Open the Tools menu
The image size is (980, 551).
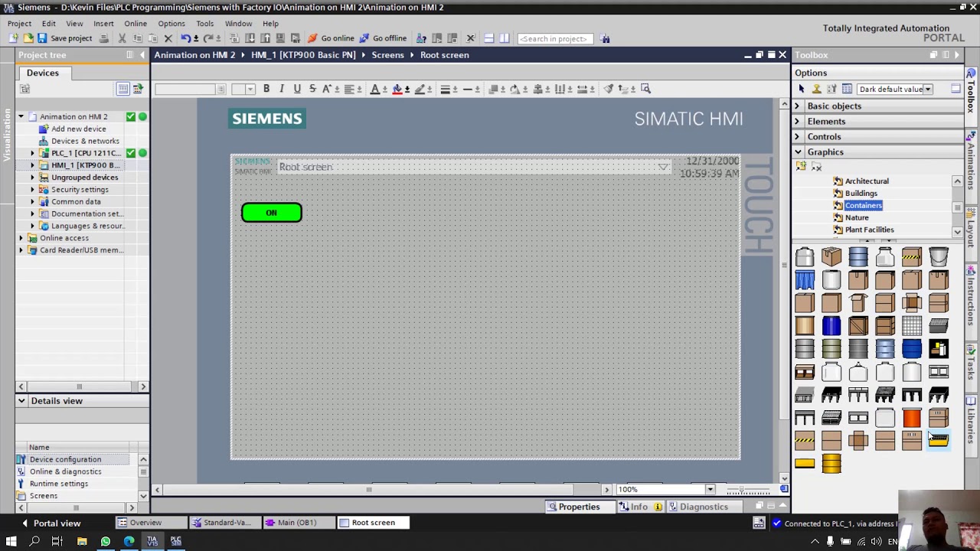pyautogui.click(x=204, y=24)
